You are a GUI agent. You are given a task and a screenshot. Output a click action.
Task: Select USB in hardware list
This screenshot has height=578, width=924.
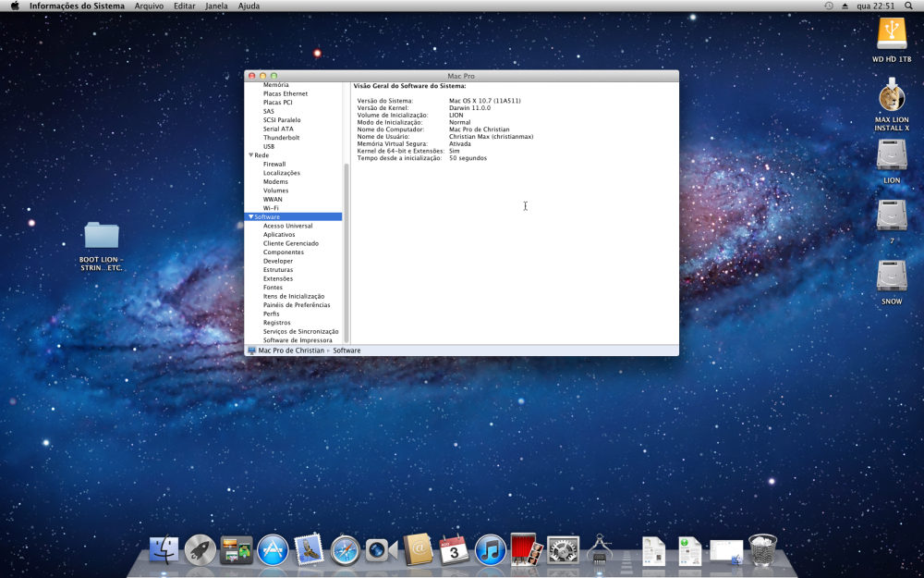(269, 146)
